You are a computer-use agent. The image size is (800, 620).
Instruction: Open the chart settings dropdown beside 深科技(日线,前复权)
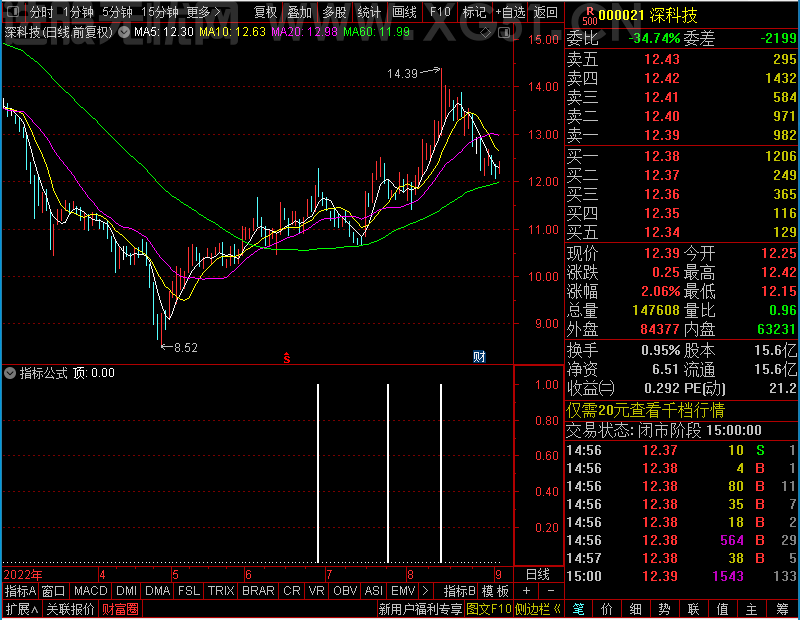click(124, 32)
